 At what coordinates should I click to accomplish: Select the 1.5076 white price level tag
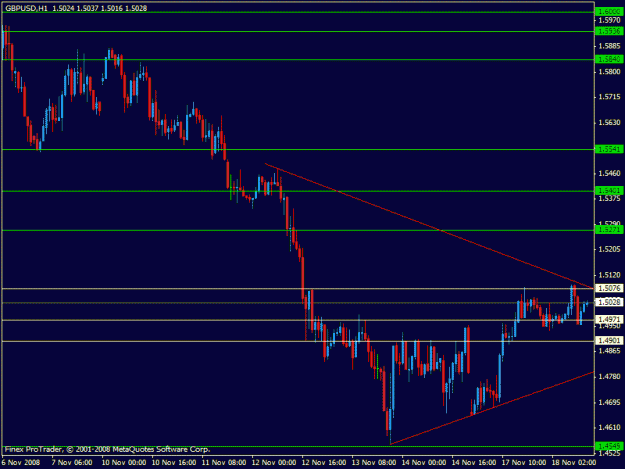(609, 288)
